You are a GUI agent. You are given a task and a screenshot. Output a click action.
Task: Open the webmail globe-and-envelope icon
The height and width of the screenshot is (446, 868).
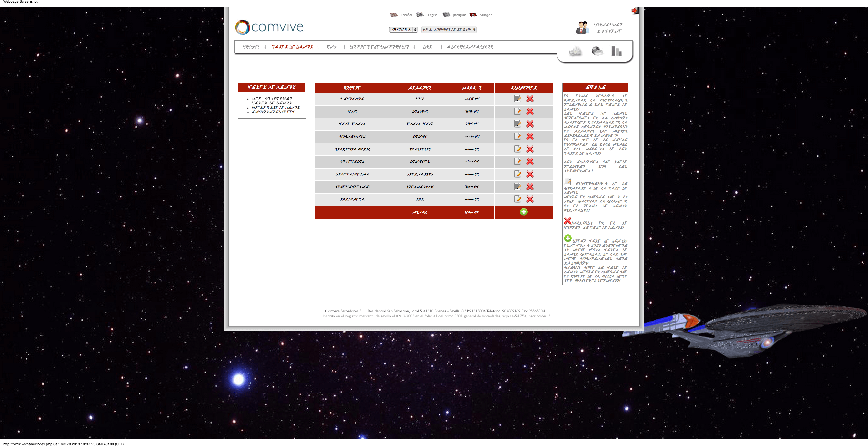[597, 51]
